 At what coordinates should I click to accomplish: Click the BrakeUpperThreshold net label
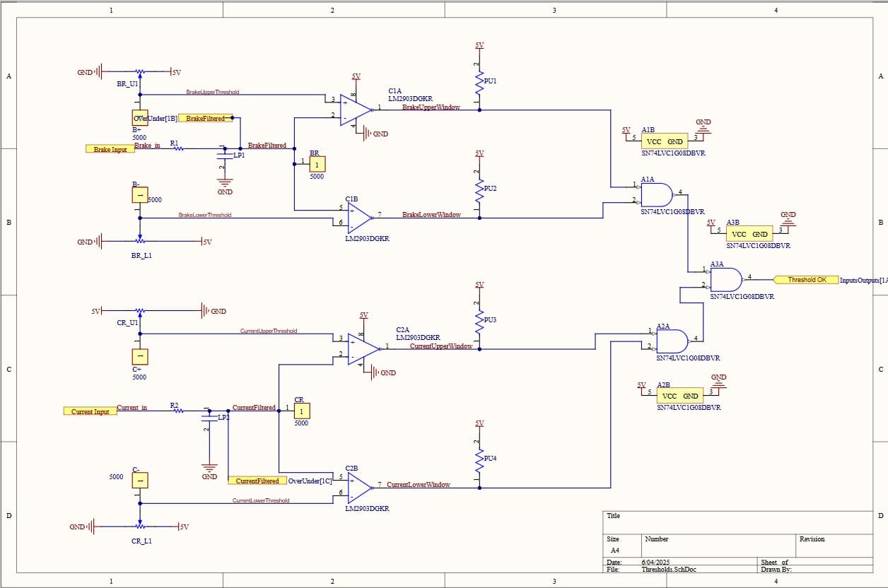click(213, 92)
